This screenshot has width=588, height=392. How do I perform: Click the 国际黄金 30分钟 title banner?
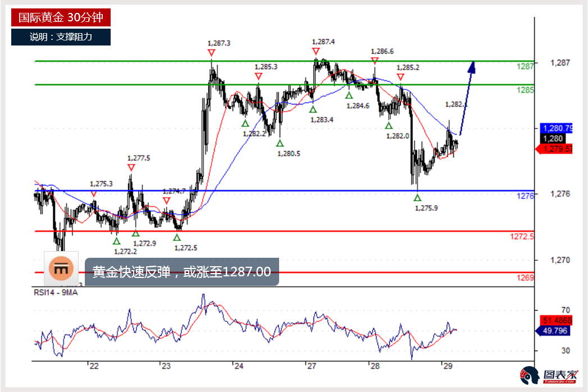(61, 17)
